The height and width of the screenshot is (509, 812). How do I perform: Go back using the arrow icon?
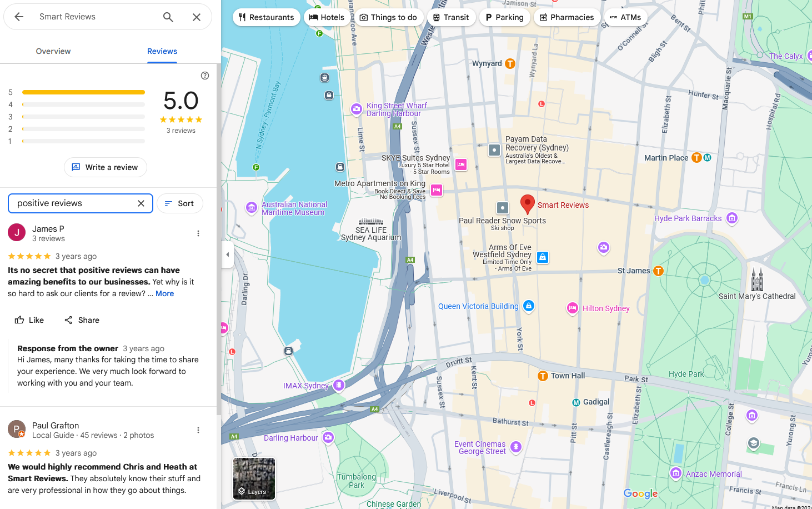coord(19,17)
